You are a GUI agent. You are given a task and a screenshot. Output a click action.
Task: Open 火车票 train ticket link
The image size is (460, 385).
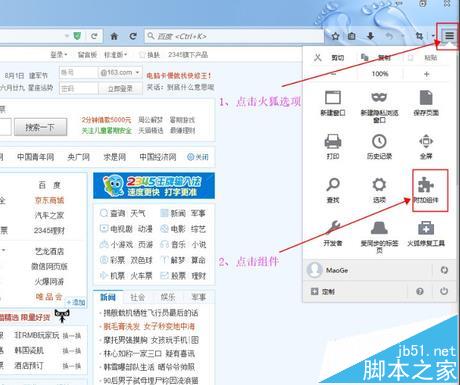coord(141,276)
